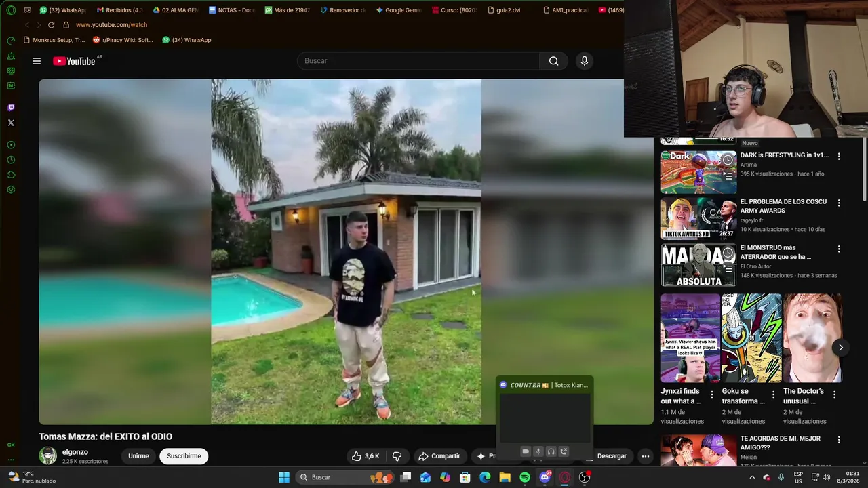868x488 pixels.
Task: Open the Monkrus Setup bookmark
Action: click(x=54, y=40)
